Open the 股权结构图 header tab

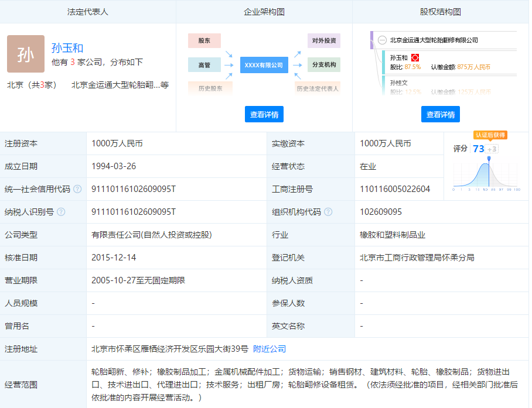[441, 12]
